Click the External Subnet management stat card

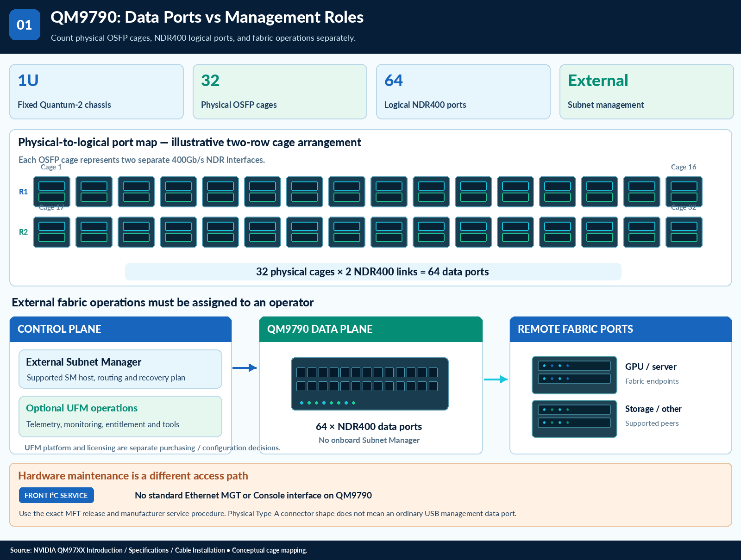(x=647, y=92)
